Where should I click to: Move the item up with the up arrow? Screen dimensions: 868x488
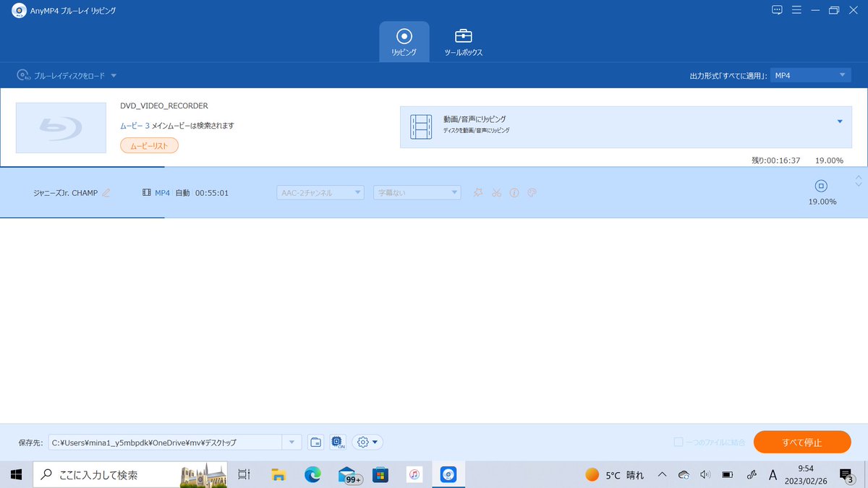coord(859,177)
